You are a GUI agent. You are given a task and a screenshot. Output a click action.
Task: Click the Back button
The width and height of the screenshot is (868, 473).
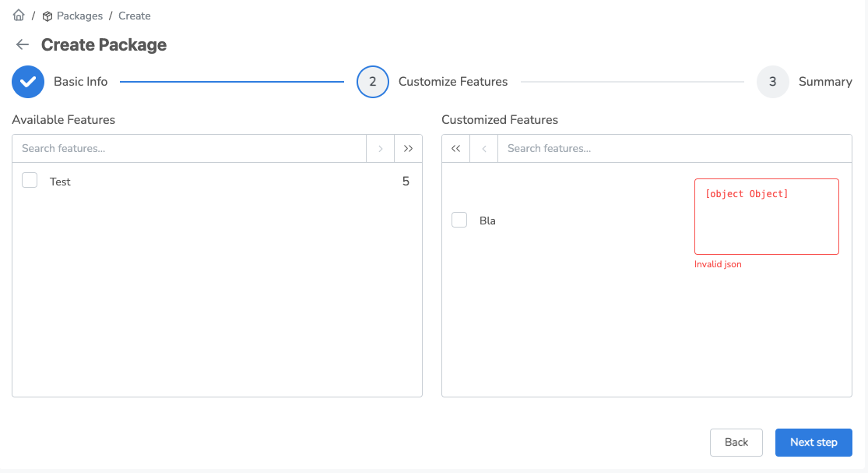click(736, 443)
